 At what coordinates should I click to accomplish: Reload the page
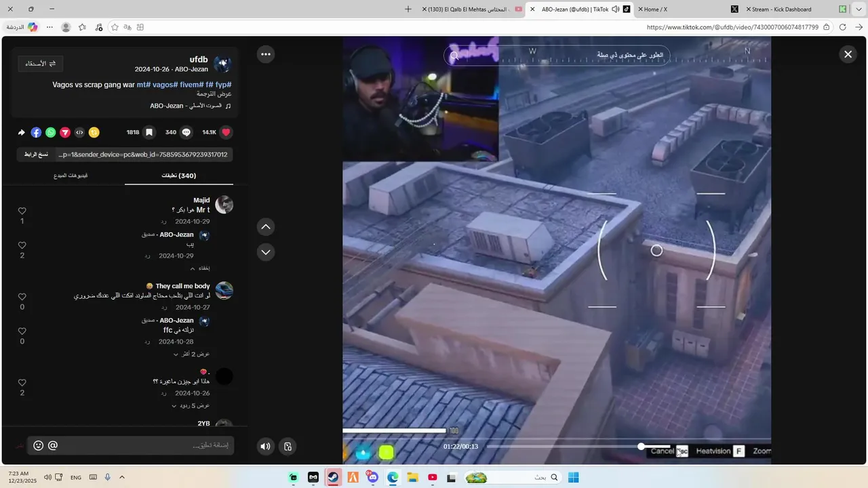click(x=842, y=27)
